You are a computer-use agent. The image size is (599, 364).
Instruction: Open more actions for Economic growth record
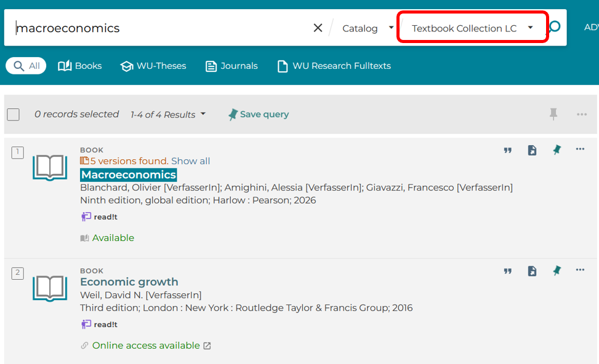point(580,270)
